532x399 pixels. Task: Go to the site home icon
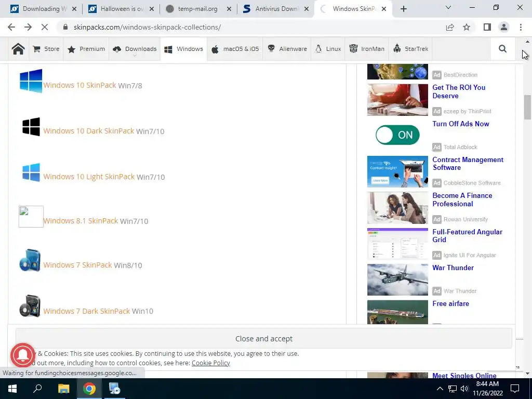pyautogui.click(x=18, y=49)
